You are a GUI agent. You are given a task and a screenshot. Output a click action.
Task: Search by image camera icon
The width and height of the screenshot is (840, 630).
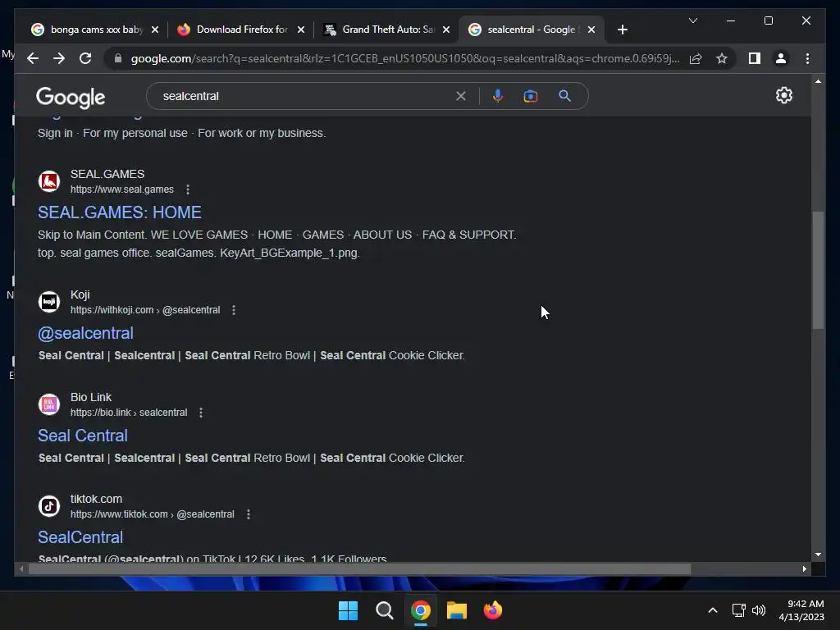(531, 96)
